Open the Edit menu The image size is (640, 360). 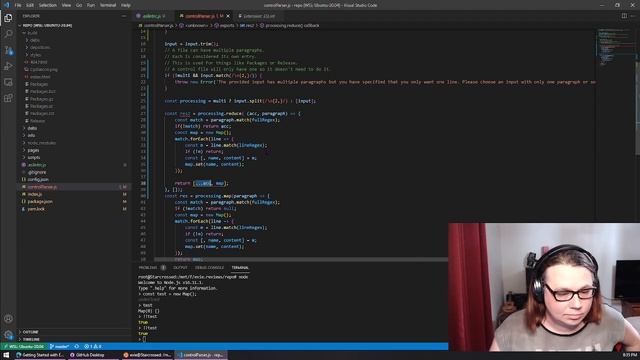point(30,5)
